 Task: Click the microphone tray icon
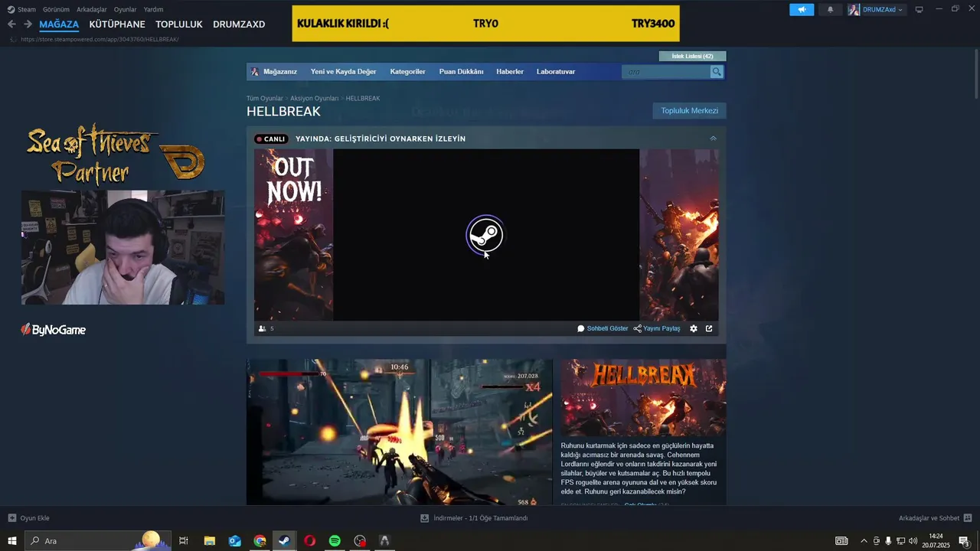tap(888, 541)
